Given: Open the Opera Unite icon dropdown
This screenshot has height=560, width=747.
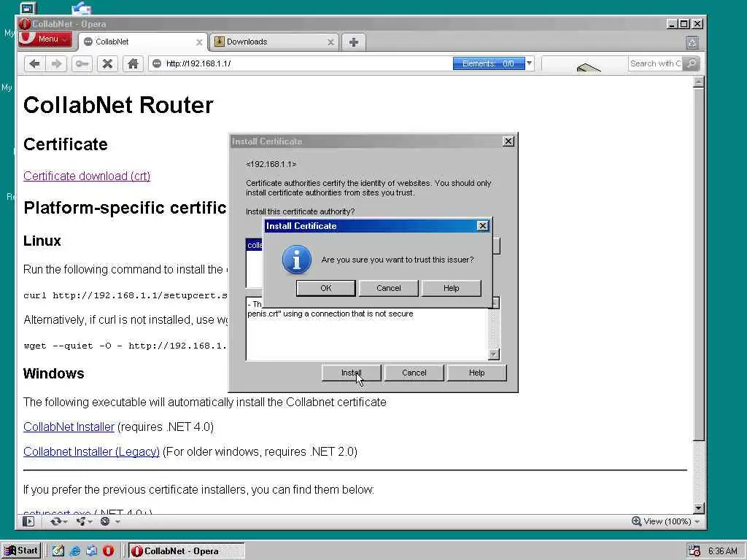Looking at the screenshot, I should coord(84,521).
